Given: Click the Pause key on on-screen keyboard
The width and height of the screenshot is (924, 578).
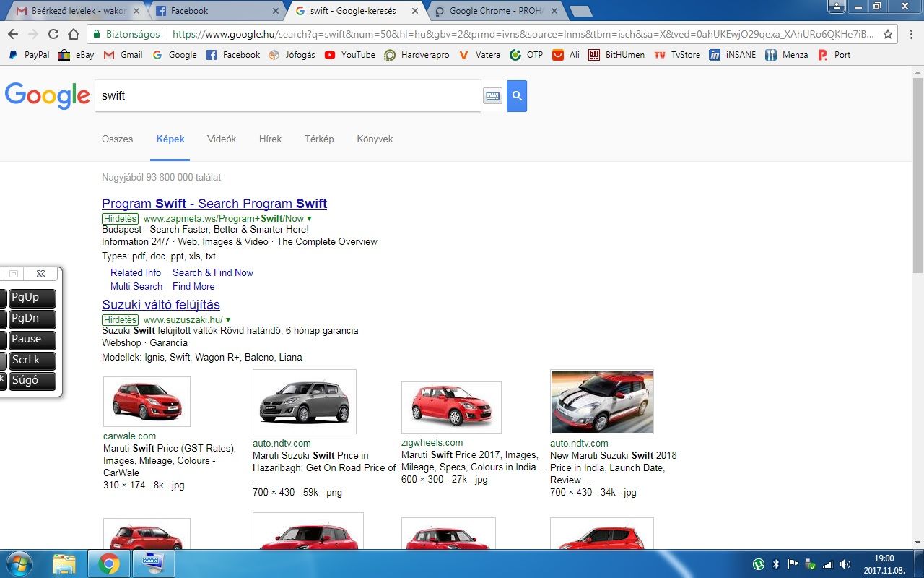Looking at the screenshot, I should pos(32,340).
